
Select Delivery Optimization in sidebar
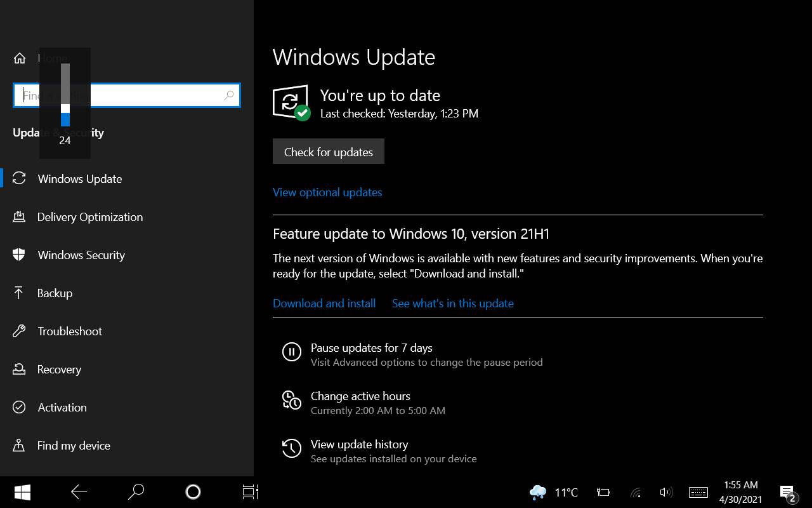coord(89,217)
